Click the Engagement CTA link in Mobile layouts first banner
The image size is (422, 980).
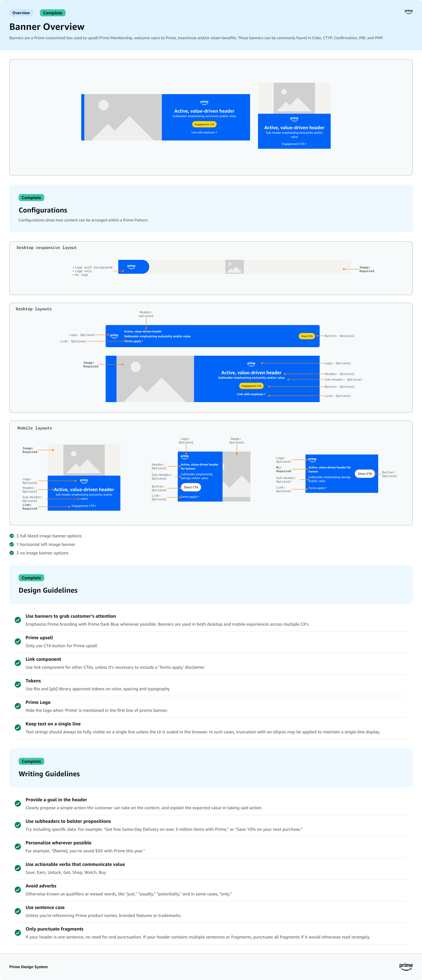pos(84,506)
